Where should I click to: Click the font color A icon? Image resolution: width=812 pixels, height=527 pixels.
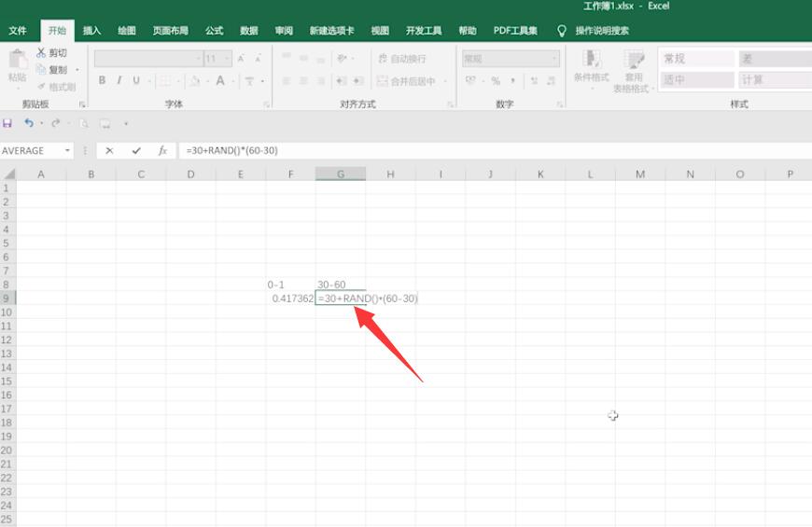(x=220, y=81)
